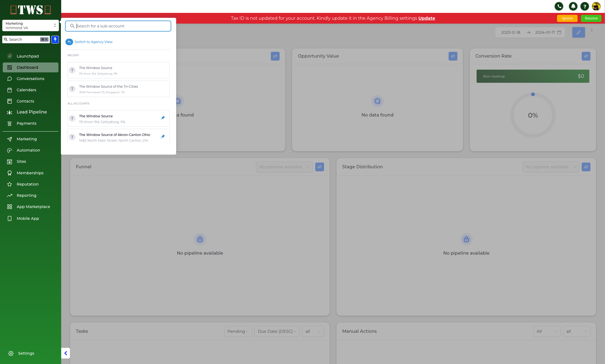The height and width of the screenshot is (364, 605).
Task: Open App Marketplace in sidebar
Action: [30, 207]
